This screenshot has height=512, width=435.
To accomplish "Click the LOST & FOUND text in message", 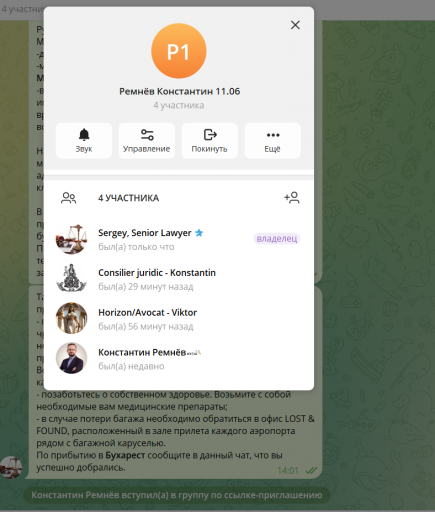I will 175,425.
